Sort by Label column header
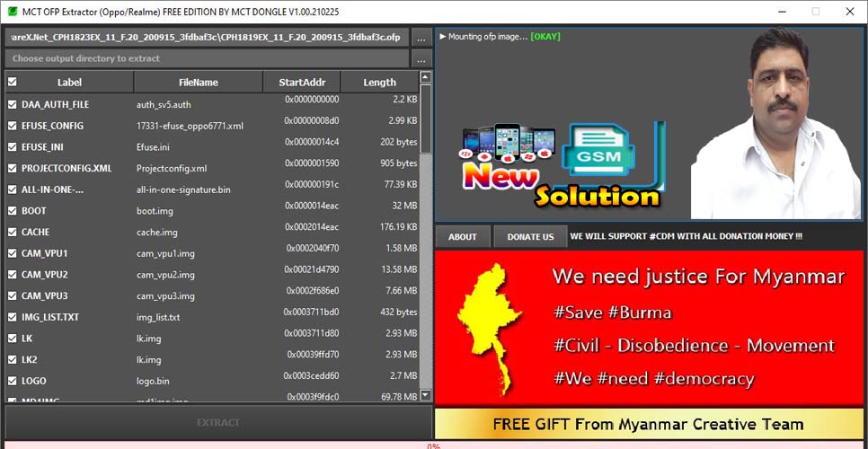The height and width of the screenshot is (449, 868). coord(69,82)
